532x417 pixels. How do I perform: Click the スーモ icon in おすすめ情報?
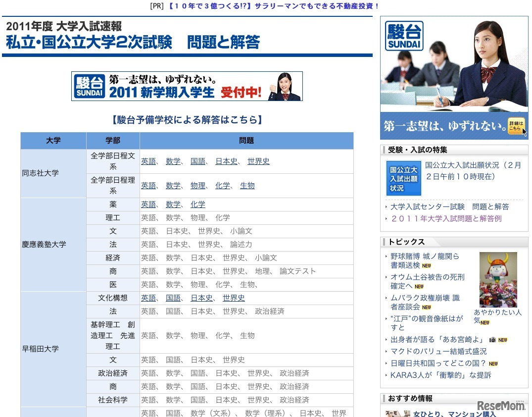tap(398, 414)
